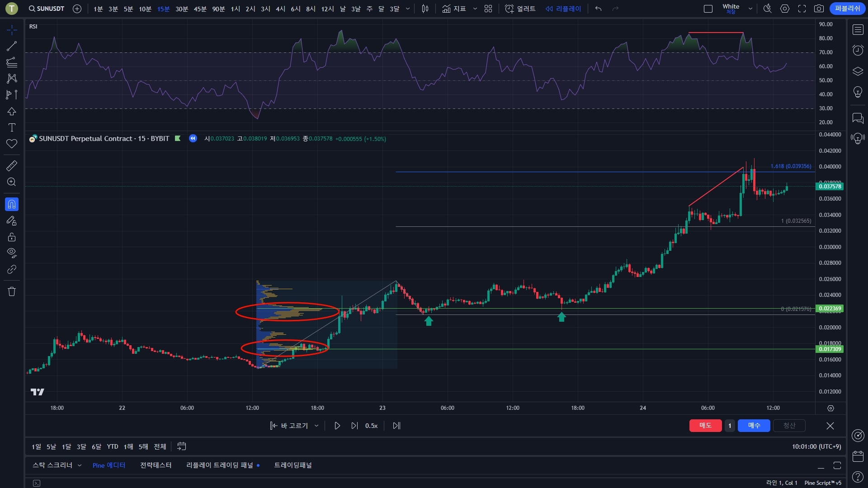868x488 pixels.
Task: Open the 전략테스터 tab
Action: (156, 465)
